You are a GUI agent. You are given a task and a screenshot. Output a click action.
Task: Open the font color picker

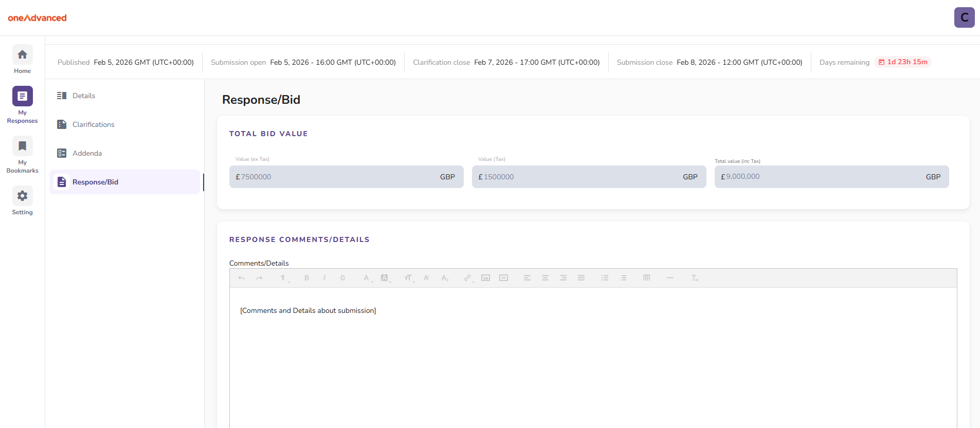coord(367,278)
